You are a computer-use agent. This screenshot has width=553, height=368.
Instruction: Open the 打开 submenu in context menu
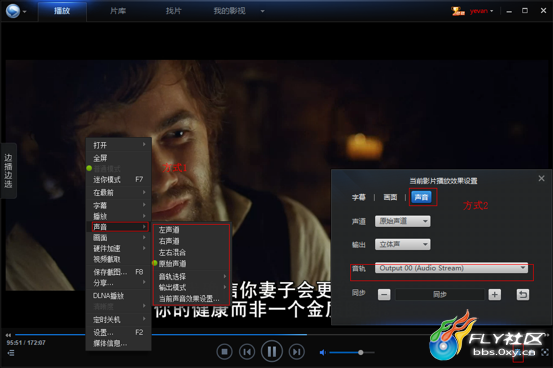click(x=119, y=145)
